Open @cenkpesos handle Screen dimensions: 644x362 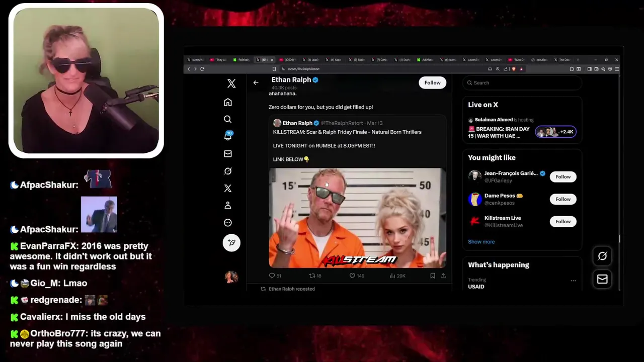[x=499, y=203]
